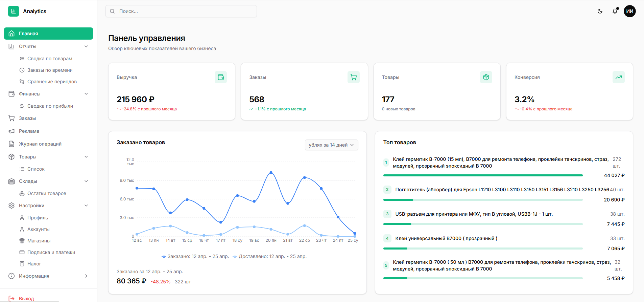This screenshot has height=302, width=644.
Task: Click the Склады warehouse icon
Action: (11, 181)
